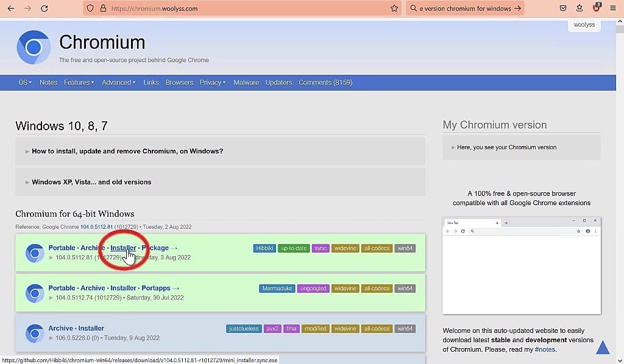Open the Updaters menu item
The image size is (624, 364).
[278, 82]
